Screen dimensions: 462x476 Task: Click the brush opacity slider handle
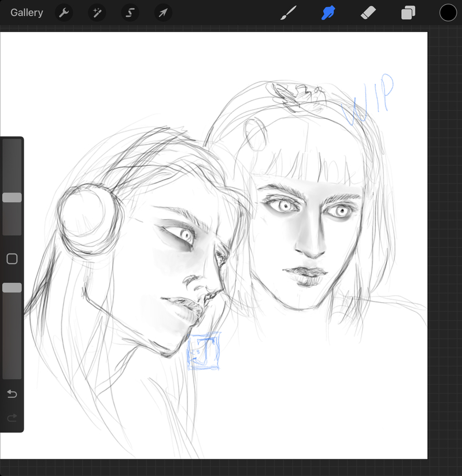click(x=12, y=288)
